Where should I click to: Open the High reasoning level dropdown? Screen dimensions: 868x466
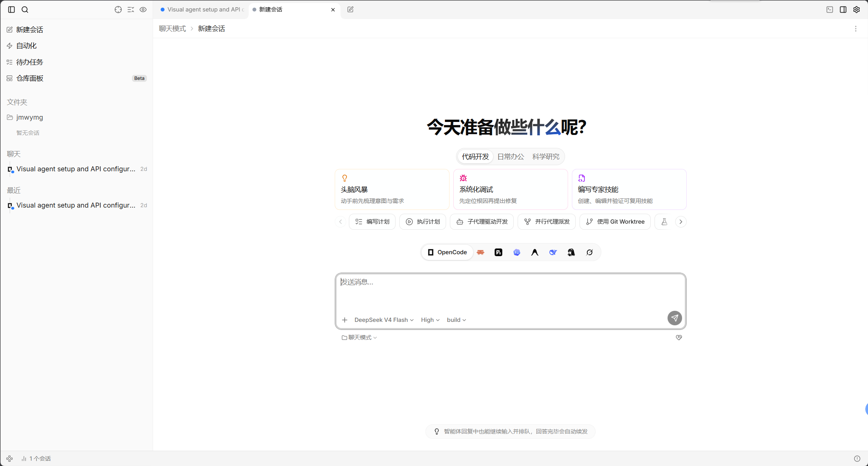point(430,320)
